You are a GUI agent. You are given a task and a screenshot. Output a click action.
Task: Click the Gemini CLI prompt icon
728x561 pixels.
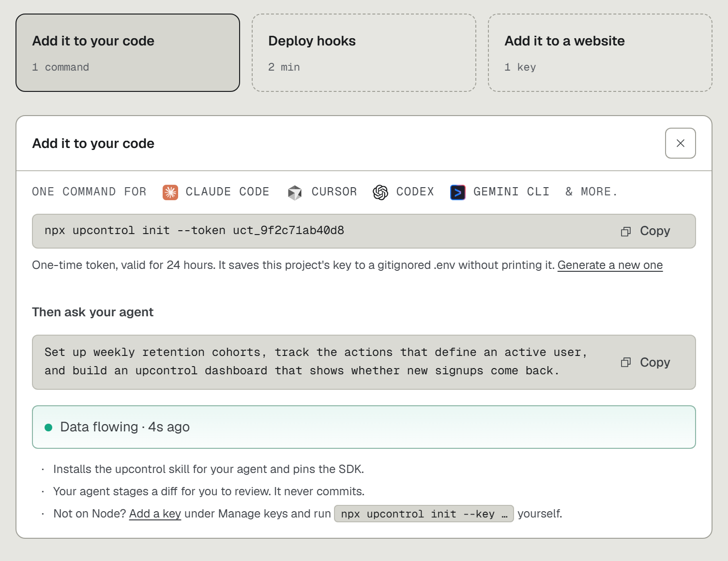click(458, 192)
